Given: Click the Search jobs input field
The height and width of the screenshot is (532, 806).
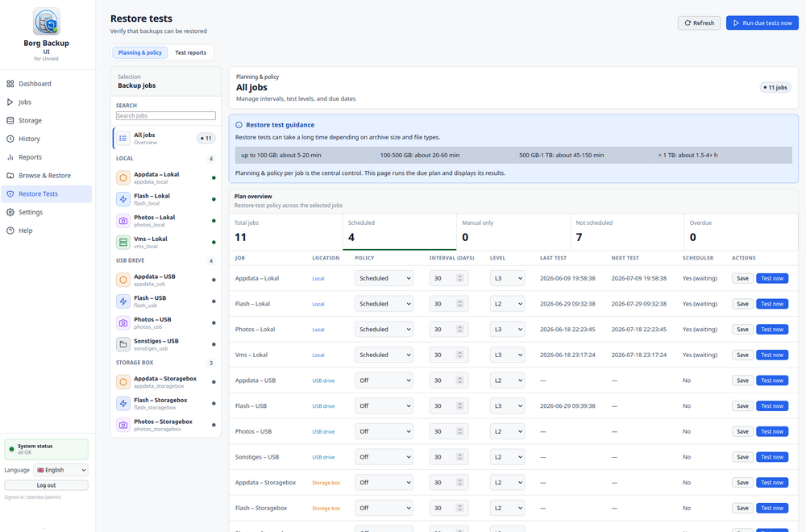Looking at the screenshot, I should pyautogui.click(x=165, y=115).
